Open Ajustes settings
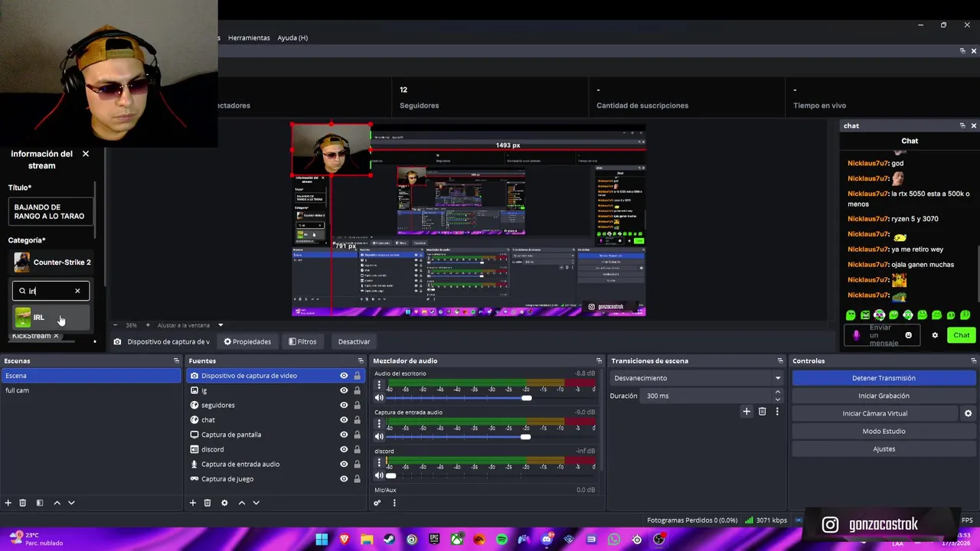 coord(884,449)
